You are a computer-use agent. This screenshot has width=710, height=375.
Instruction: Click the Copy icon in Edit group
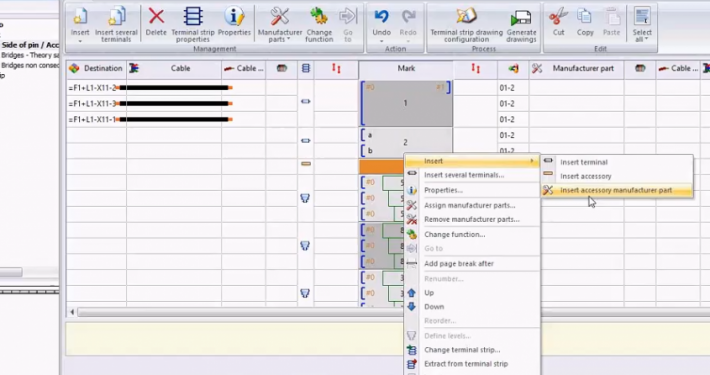pos(585,17)
